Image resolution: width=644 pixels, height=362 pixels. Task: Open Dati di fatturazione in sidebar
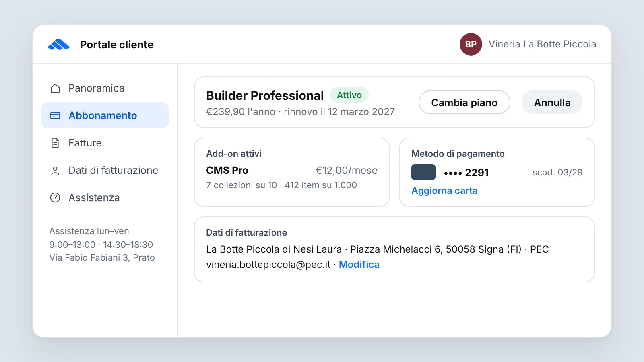105,170
